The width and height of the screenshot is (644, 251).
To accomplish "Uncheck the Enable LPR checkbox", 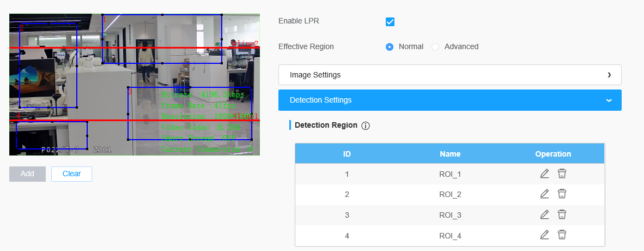I will tap(390, 22).
